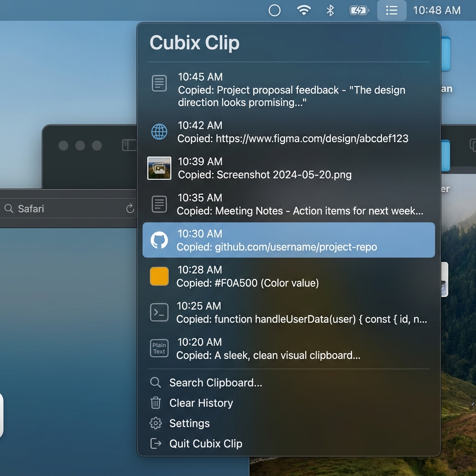476x476 pixels.
Task: Toggle the sidebar icon in the dark window
Action: 129,145
